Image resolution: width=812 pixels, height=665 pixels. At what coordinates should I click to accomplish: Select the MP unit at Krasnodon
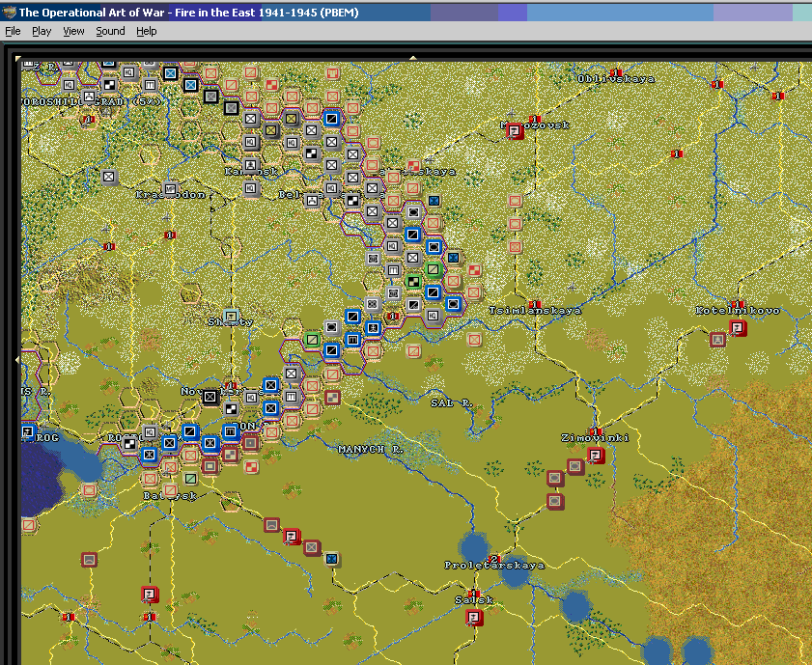coord(170,189)
